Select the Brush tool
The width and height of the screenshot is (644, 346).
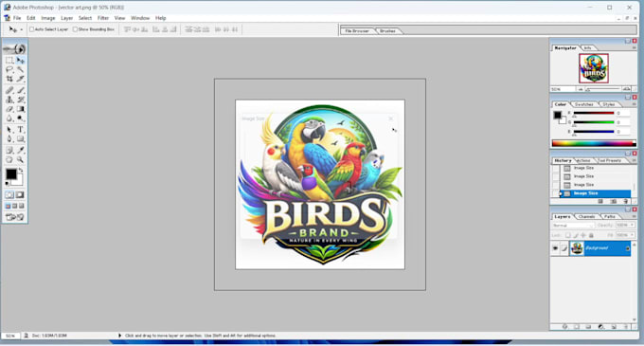20,90
